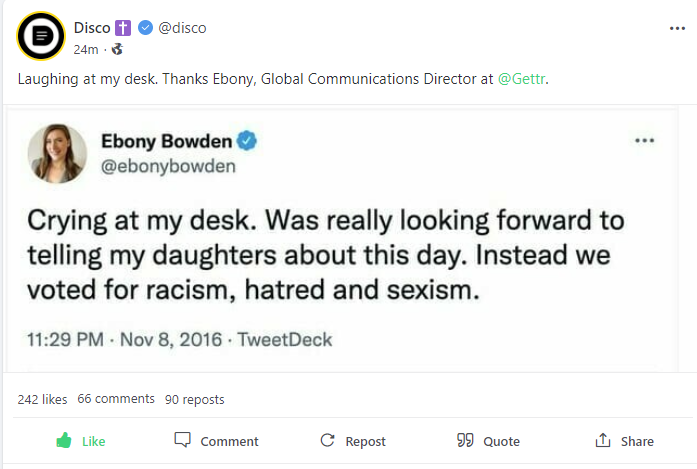Click the purple cross emoji badge
Screen dimensions: 697x469
coord(125,28)
